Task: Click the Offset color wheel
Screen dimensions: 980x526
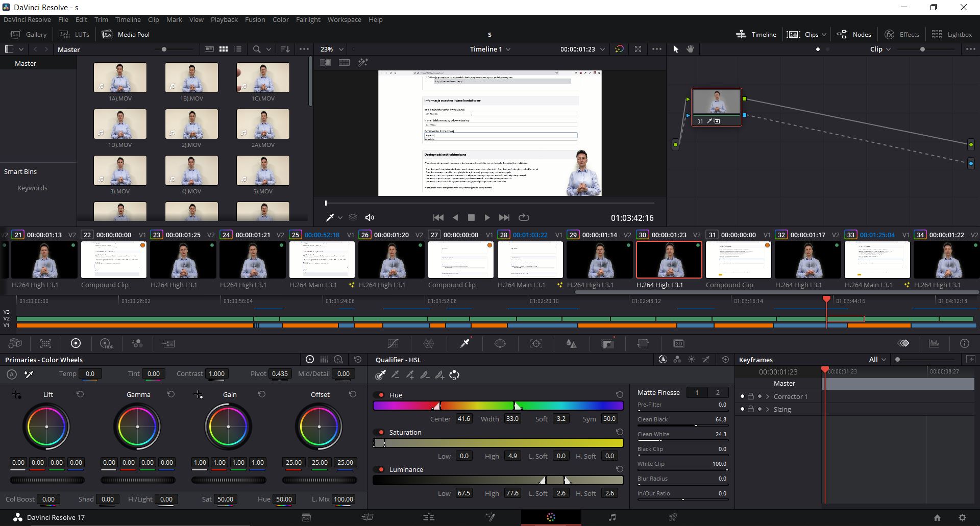Action: pyautogui.click(x=319, y=427)
